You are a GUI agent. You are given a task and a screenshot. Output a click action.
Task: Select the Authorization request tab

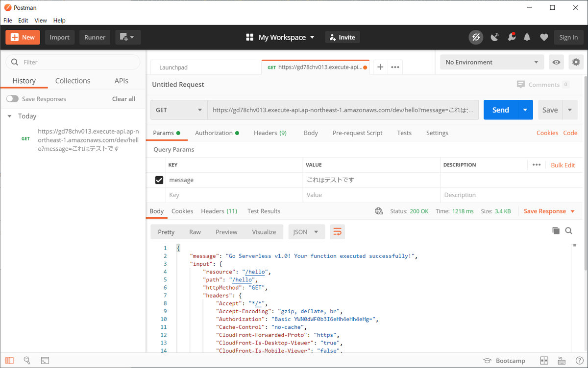[x=217, y=133]
